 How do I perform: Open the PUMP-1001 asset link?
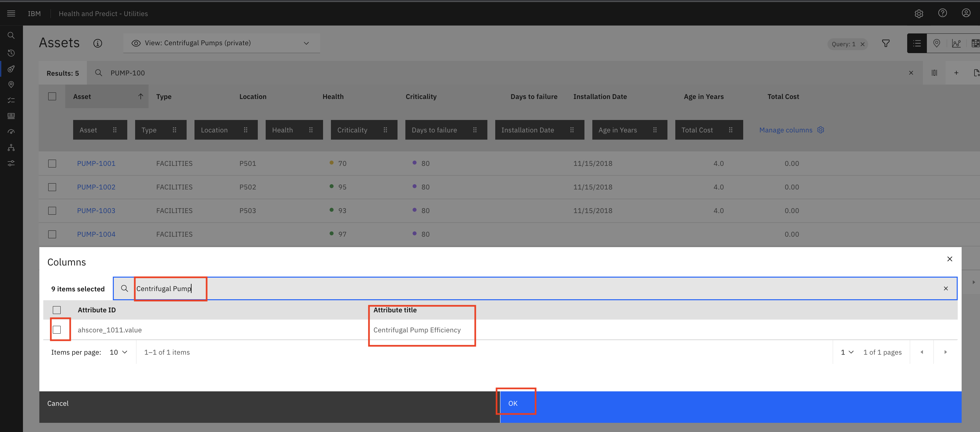tap(96, 164)
